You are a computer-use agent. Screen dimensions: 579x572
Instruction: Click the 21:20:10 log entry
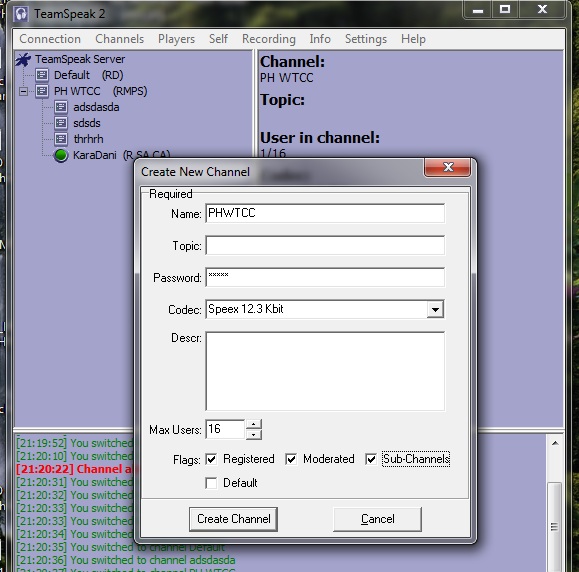[x=74, y=456]
